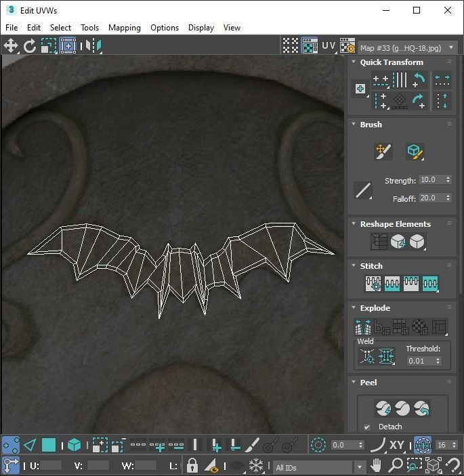Screen dimensions: 464x476
Task: Open the File menu
Action: 12,28
